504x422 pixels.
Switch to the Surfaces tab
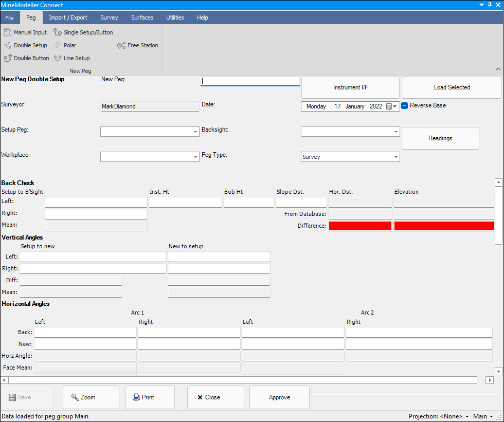142,17
